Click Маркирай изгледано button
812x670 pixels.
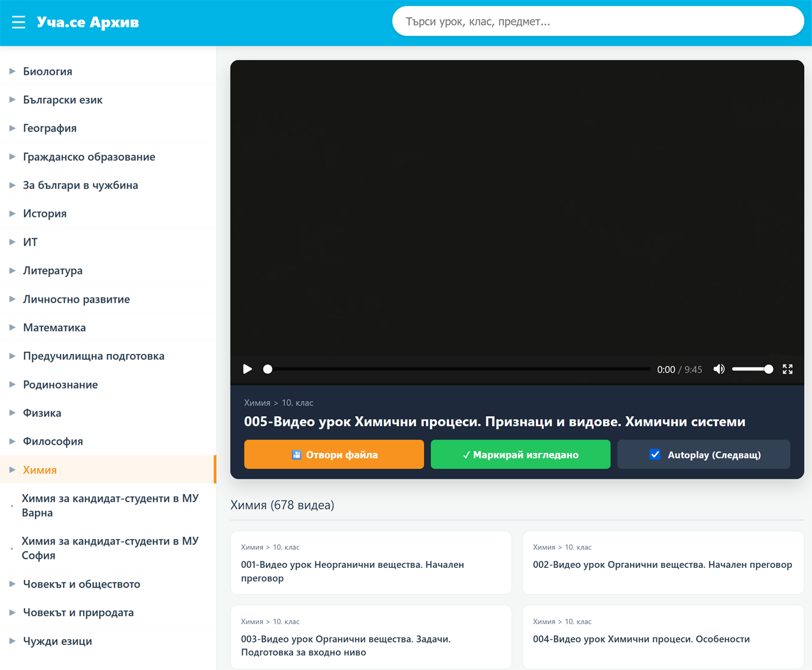(x=521, y=454)
